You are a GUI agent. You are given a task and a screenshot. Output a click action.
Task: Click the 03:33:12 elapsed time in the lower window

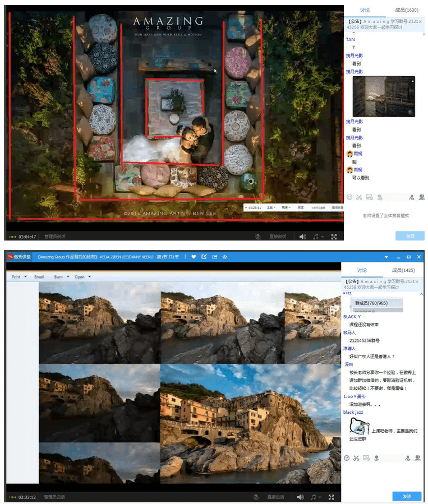[x=27, y=497]
